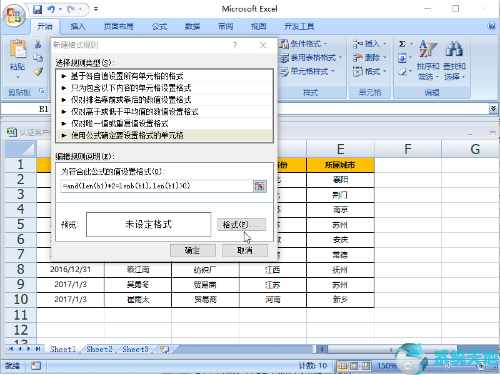
Task: Confirm the rule with 确定 button
Action: click(193, 250)
